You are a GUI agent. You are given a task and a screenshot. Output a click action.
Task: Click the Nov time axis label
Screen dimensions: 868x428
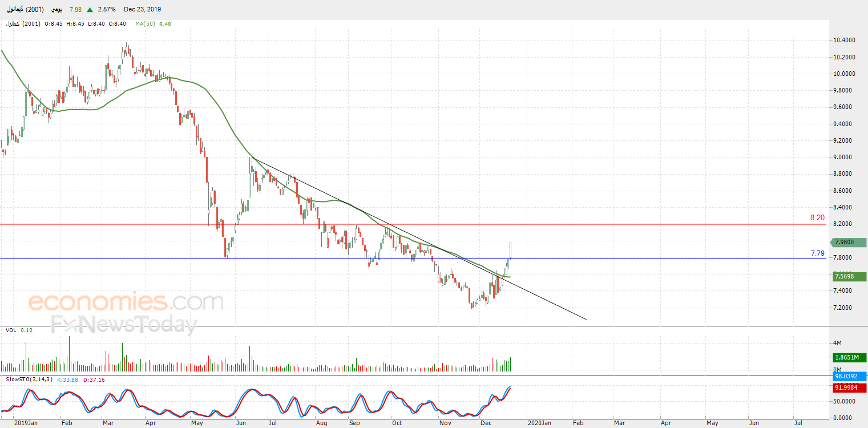coord(446,423)
